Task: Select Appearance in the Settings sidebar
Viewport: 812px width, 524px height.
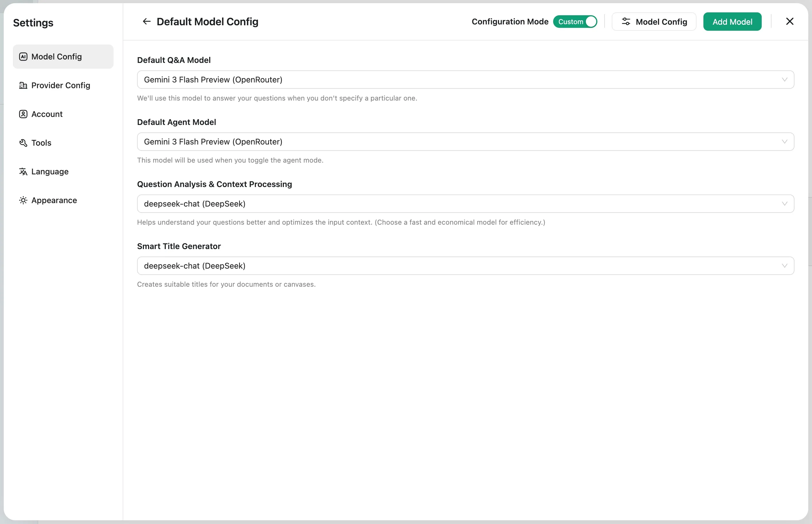Action: tap(54, 200)
